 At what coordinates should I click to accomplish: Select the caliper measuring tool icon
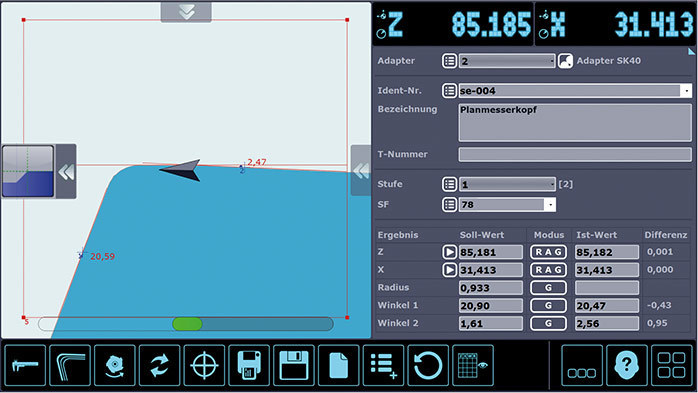coord(25,365)
